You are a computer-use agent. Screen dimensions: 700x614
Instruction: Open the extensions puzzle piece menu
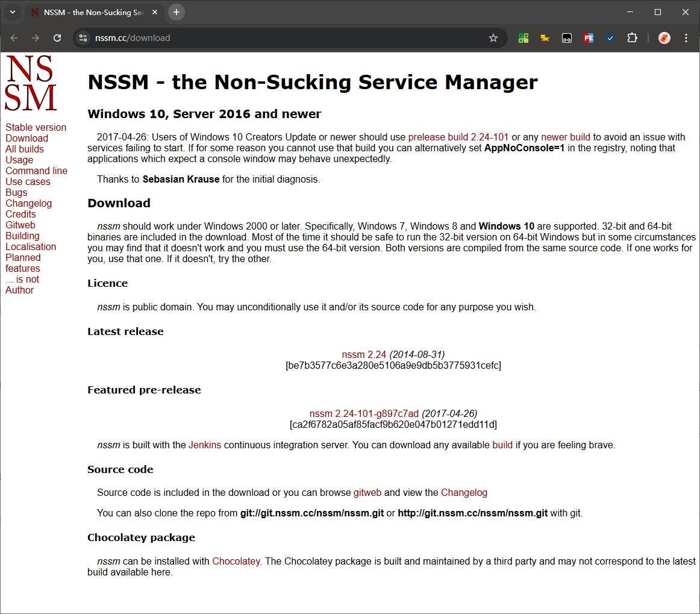click(632, 37)
